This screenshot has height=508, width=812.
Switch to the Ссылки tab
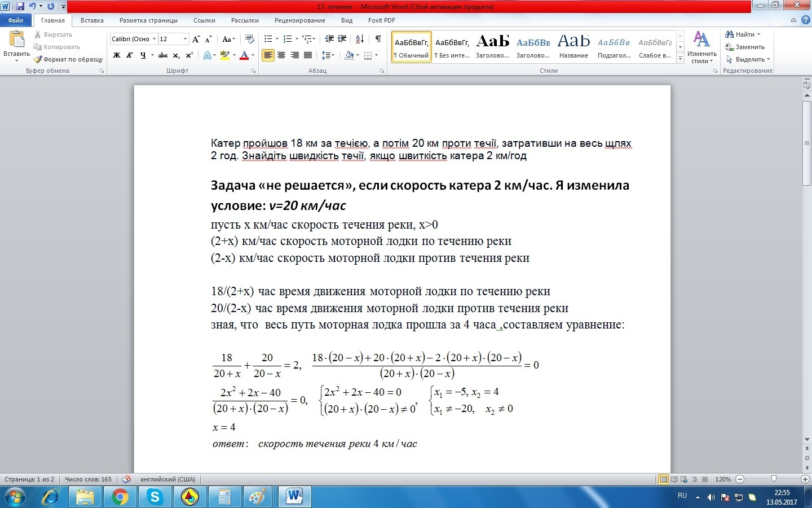(204, 20)
